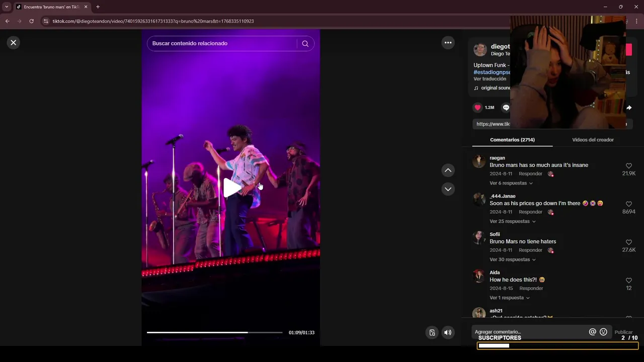Like the video with the heart icon
Viewport: 644px width, 362px height.
point(477,107)
